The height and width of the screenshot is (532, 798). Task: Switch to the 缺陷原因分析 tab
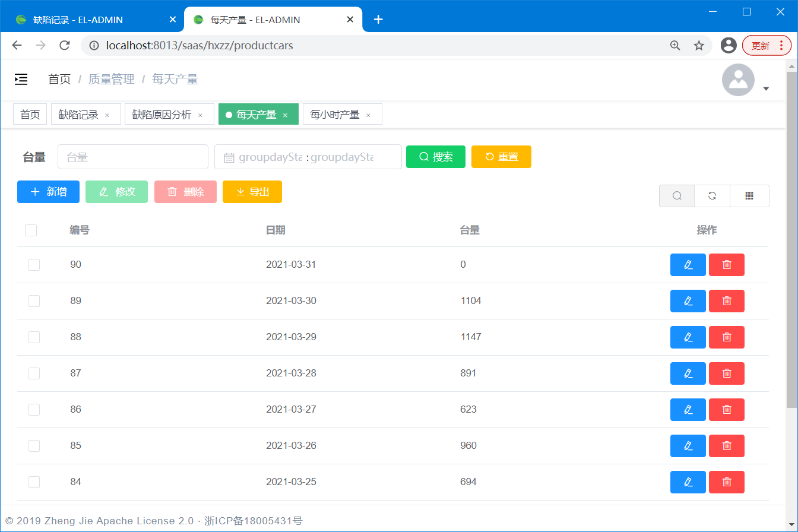coord(161,115)
